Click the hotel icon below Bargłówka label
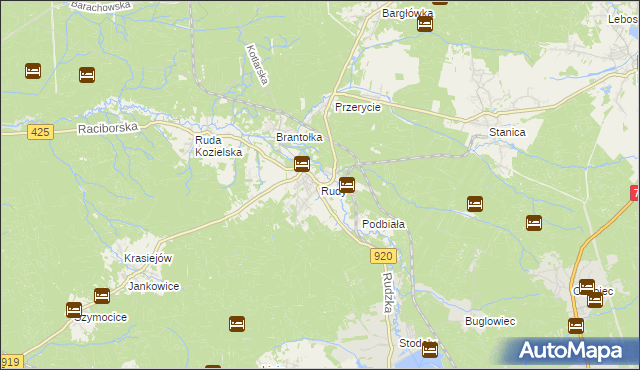Viewport: 640px width, 370px height. pos(425,24)
